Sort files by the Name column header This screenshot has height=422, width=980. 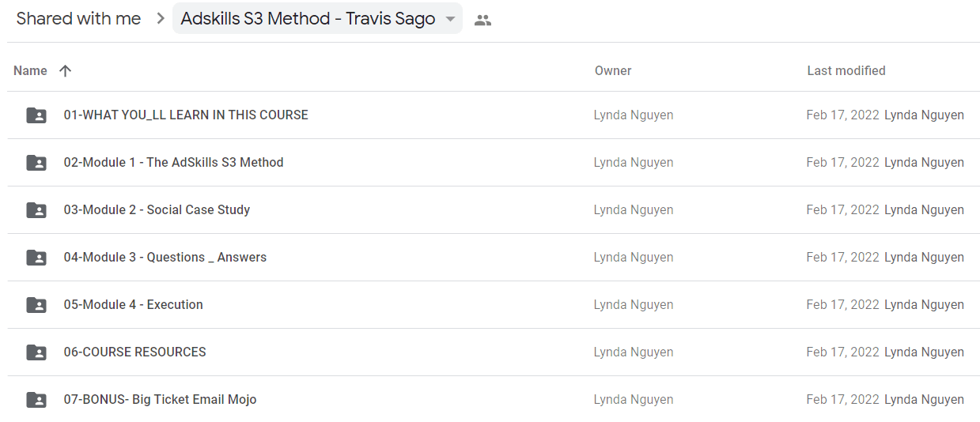click(x=30, y=70)
